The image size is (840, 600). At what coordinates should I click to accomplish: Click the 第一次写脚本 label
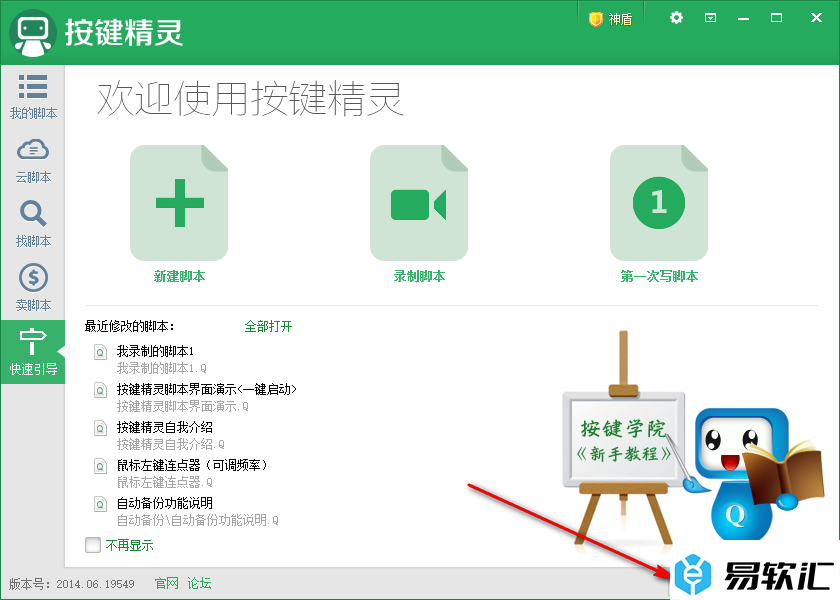coord(659,276)
